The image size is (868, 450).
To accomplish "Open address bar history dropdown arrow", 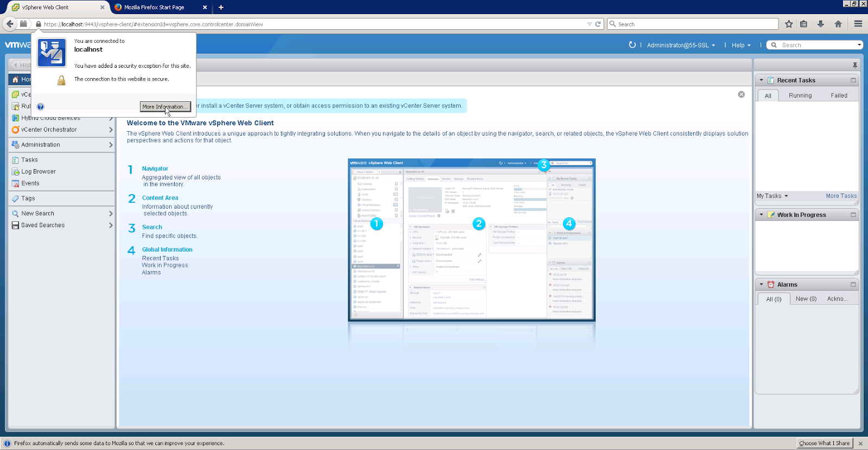I will point(589,24).
